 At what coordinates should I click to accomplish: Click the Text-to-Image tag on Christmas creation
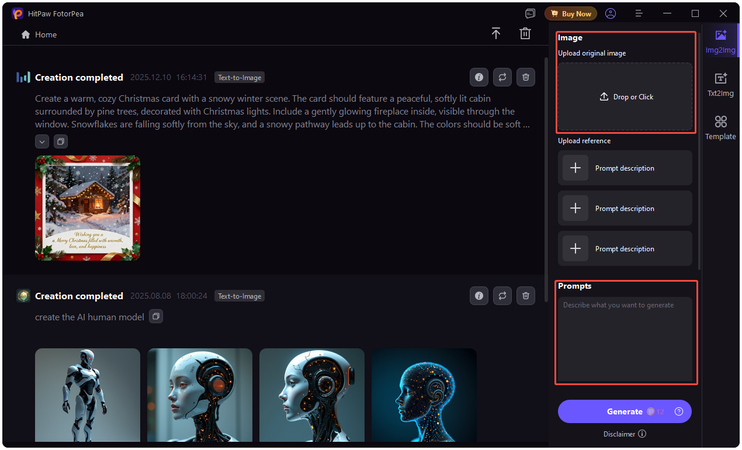point(239,78)
